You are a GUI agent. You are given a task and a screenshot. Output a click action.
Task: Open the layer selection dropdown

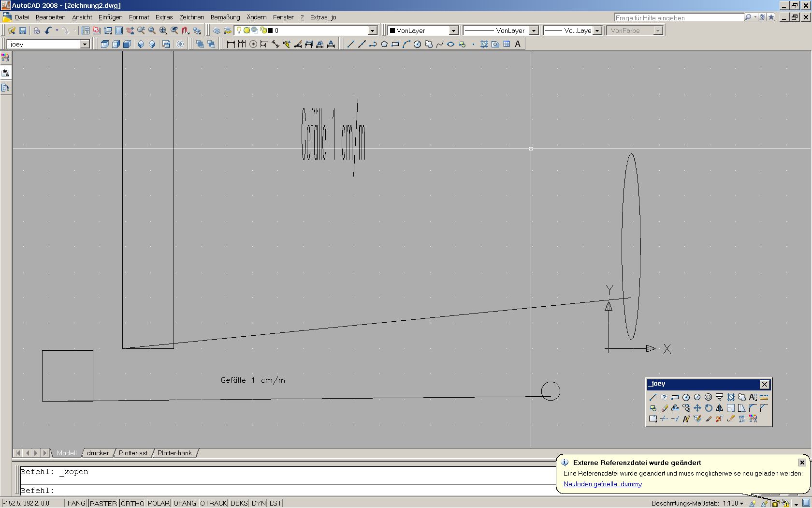point(372,30)
